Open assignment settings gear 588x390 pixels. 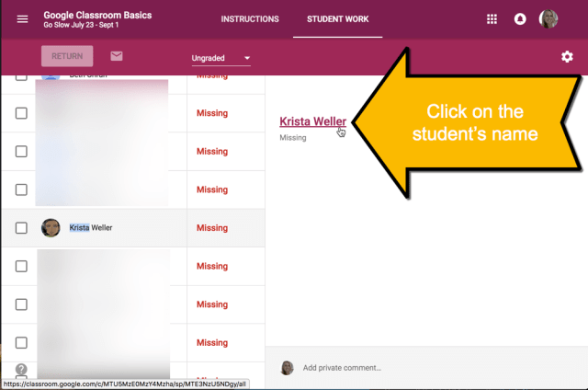(x=567, y=57)
